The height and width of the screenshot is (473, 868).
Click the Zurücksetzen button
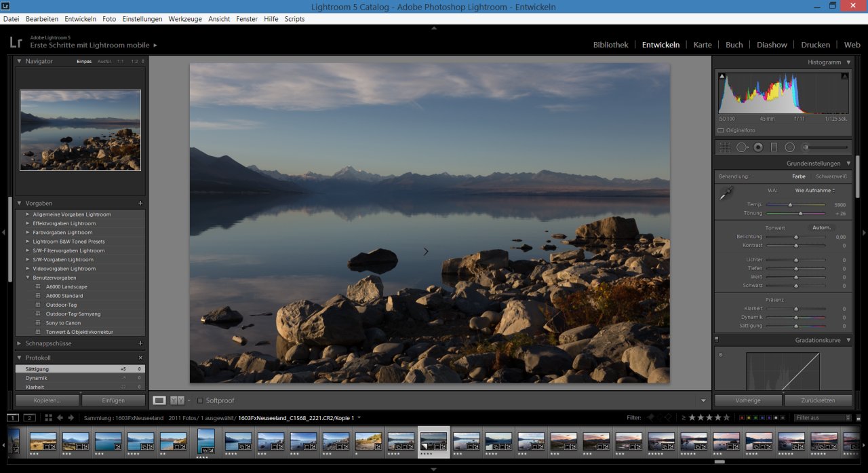tap(817, 400)
